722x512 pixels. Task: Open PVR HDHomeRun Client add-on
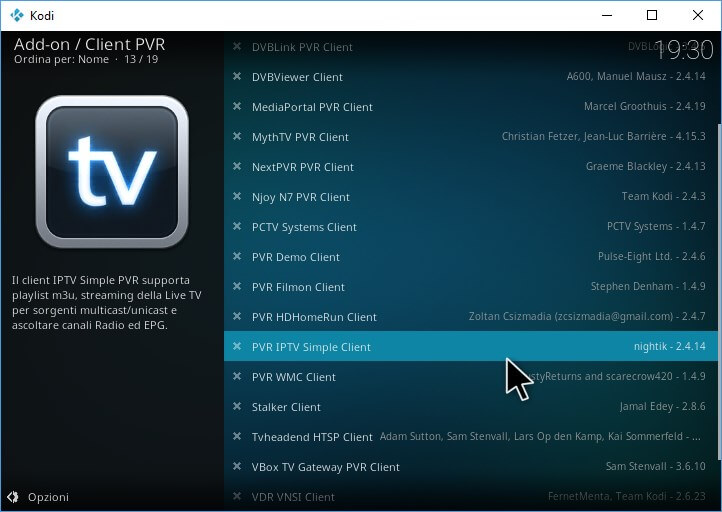point(471,316)
